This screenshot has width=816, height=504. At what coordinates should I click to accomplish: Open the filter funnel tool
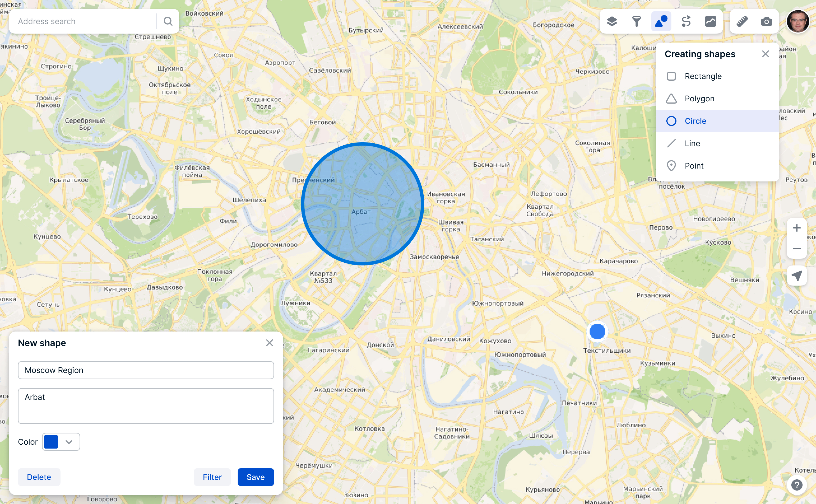click(637, 21)
